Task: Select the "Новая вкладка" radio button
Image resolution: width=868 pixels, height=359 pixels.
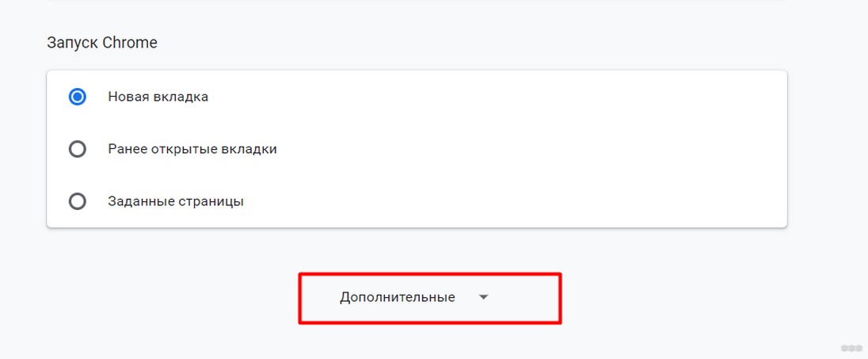Action: point(78,97)
